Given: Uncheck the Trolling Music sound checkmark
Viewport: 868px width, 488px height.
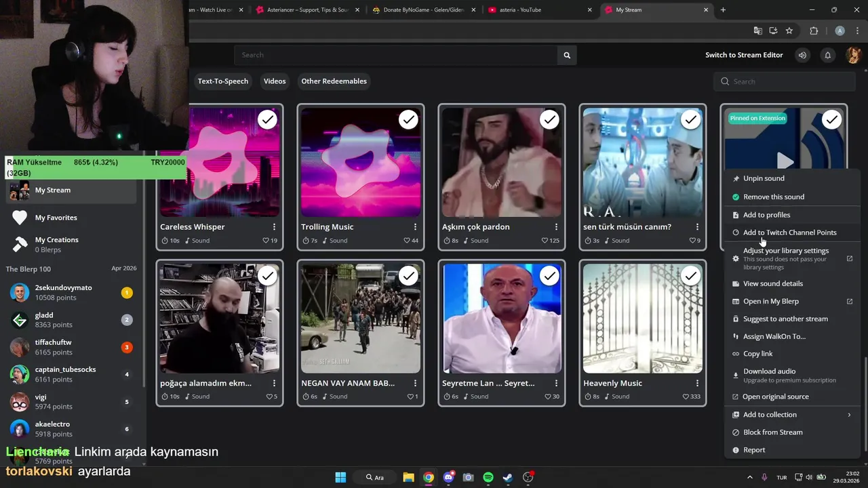Looking at the screenshot, I should [x=408, y=120].
